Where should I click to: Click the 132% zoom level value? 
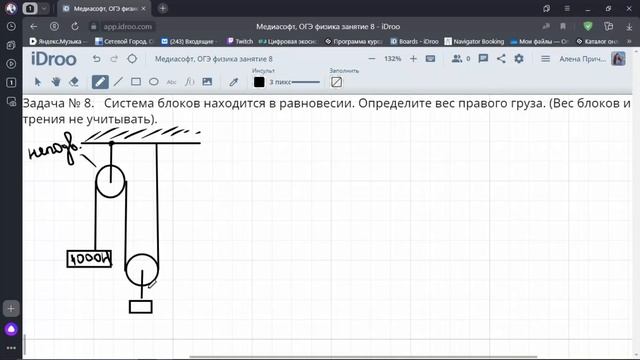(x=392, y=59)
